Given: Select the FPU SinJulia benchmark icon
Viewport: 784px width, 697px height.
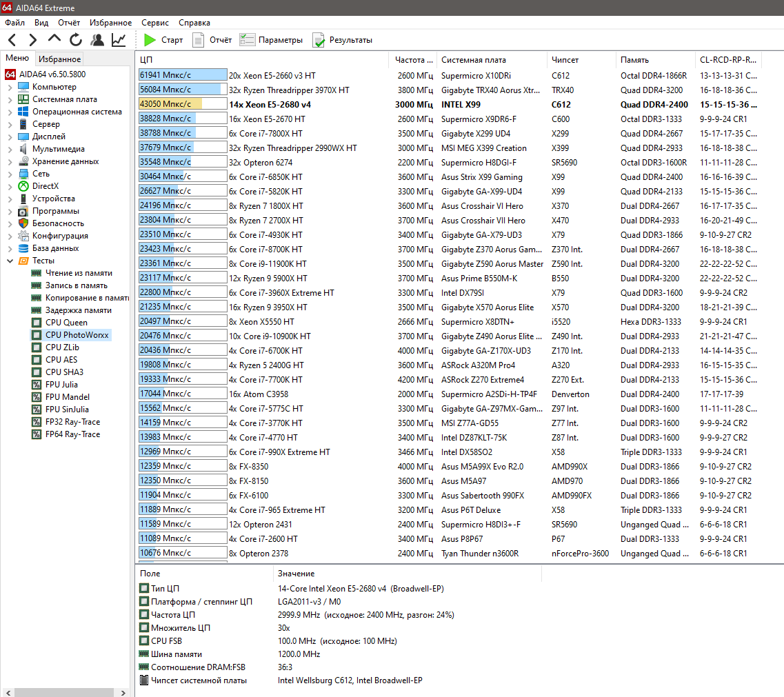Looking at the screenshot, I should (37, 409).
